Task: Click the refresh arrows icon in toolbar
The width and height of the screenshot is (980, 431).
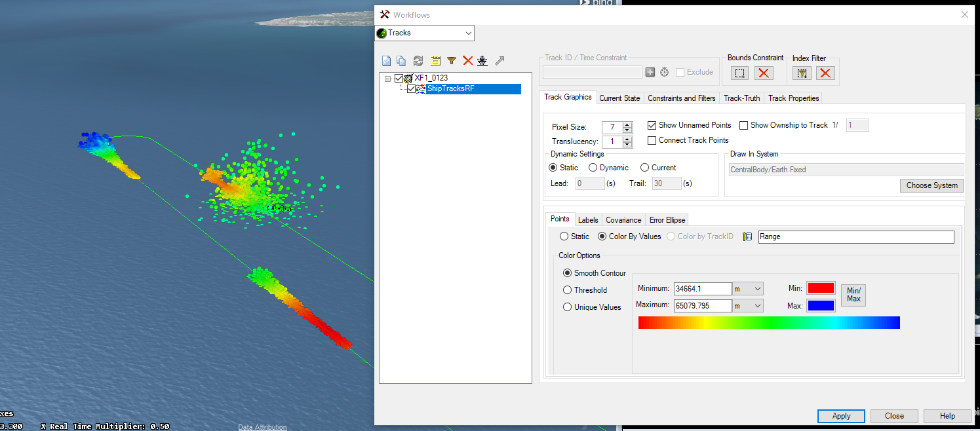Action: [418, 61]
